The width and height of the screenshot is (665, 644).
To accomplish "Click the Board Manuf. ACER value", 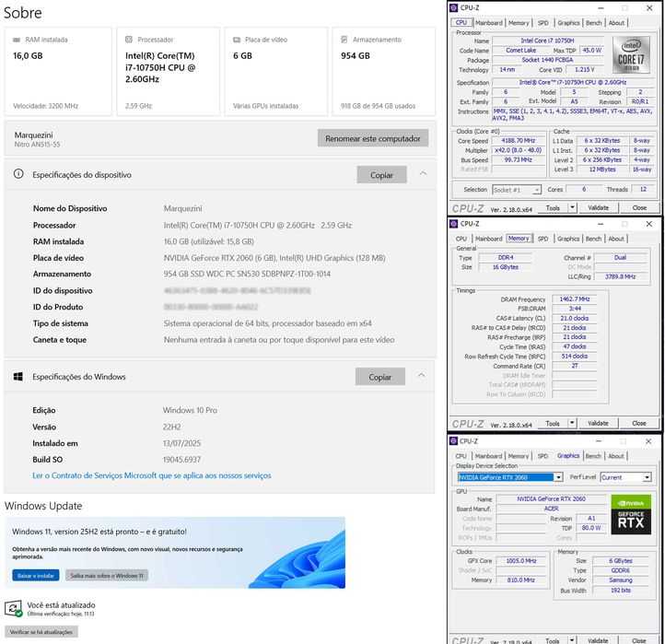I will tap(552, 509).
